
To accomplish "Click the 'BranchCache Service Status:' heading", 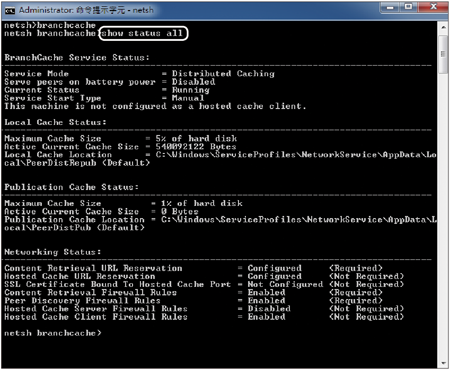I will coord(77,58).
